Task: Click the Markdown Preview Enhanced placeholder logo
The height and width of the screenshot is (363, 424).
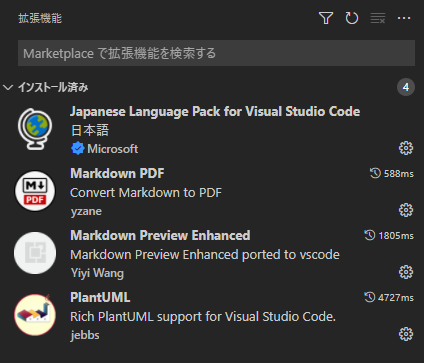Action: [x=35, y=253]
